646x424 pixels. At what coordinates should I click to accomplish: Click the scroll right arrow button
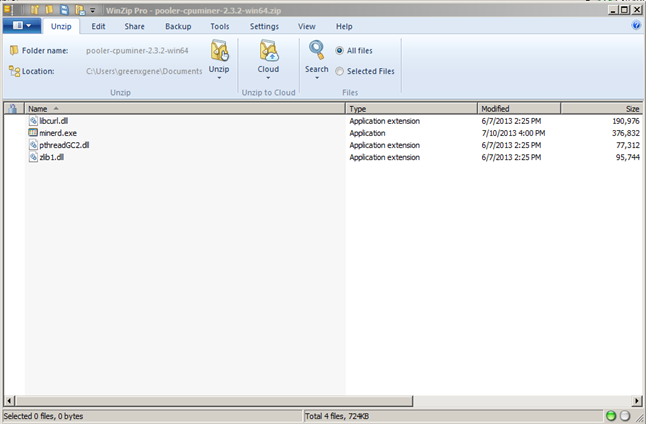point(637,401)
